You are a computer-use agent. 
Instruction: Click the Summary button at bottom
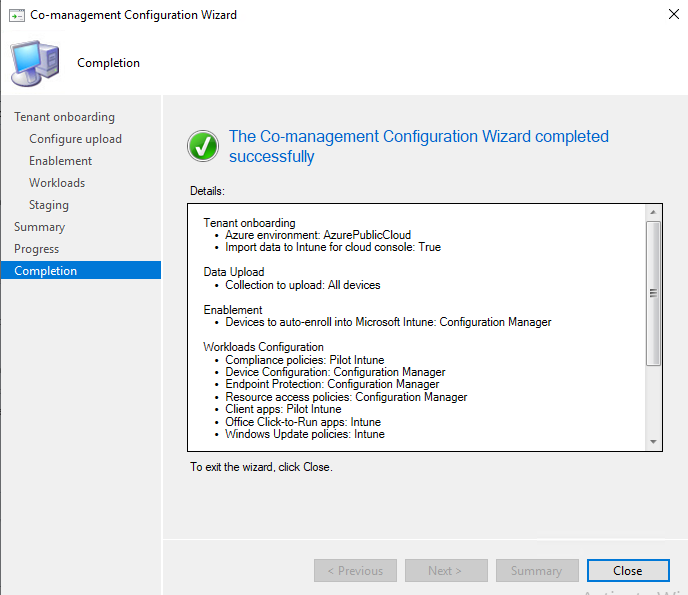click(x=537, y=571)
